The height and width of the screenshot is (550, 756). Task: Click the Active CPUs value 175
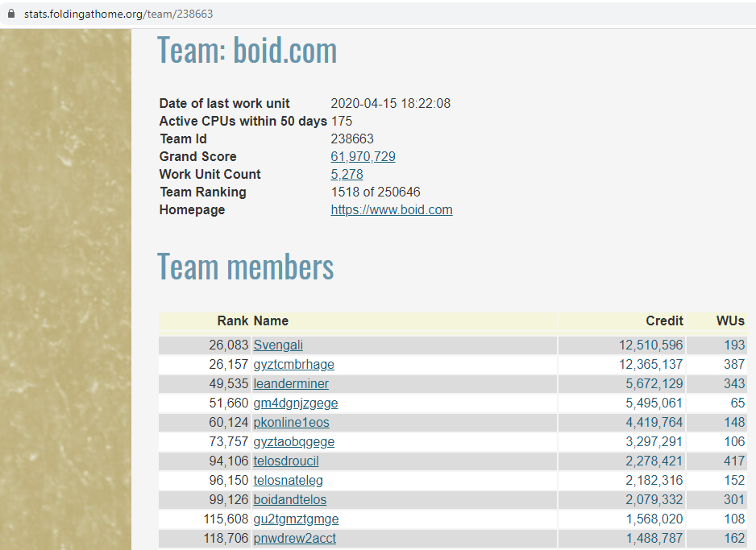342,121
